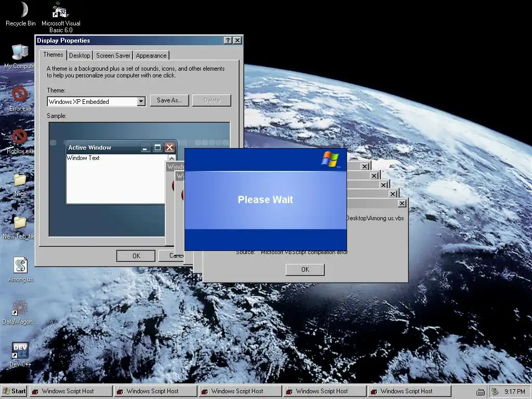Switch to fifth Windows Script Host taskbar button
The width and height of the screenshot is (532, 399).
point(409,391)
